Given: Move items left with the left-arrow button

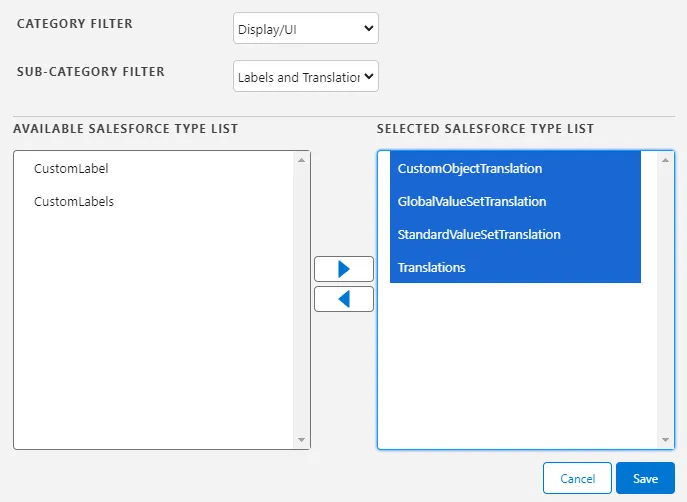Looking at the screenshot, I should pyautogui.click(x=344, y=299).
